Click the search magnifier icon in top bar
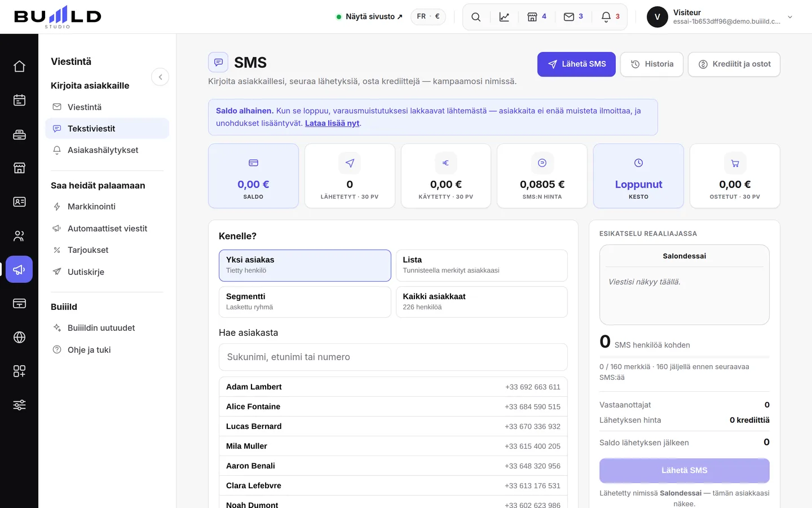The width and height of the screenshot is (812, 508). pos(476,17)
